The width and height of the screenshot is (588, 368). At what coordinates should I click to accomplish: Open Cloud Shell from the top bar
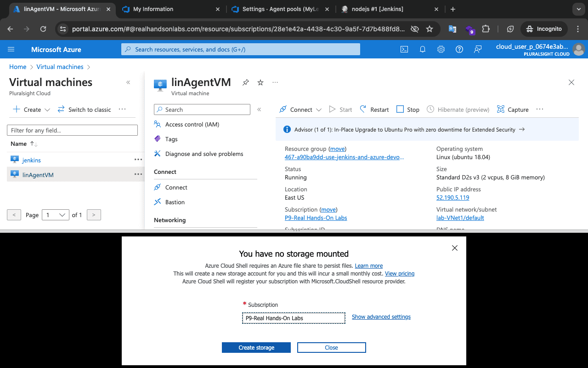404,49
